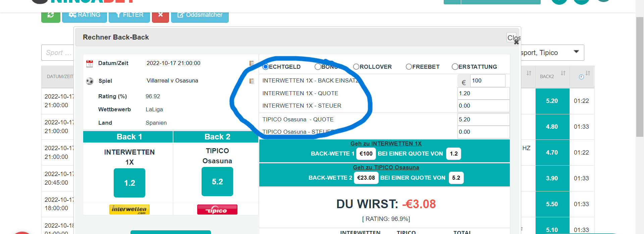Click the BACK2 odds cell 3.90
The image size is (644, 234).
[x=552, y=178]
